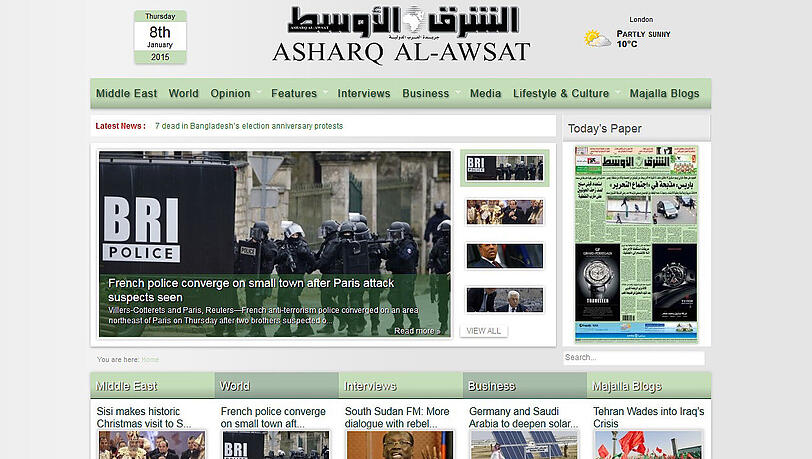
Task: Open the Media section
Action: point(485,93)
